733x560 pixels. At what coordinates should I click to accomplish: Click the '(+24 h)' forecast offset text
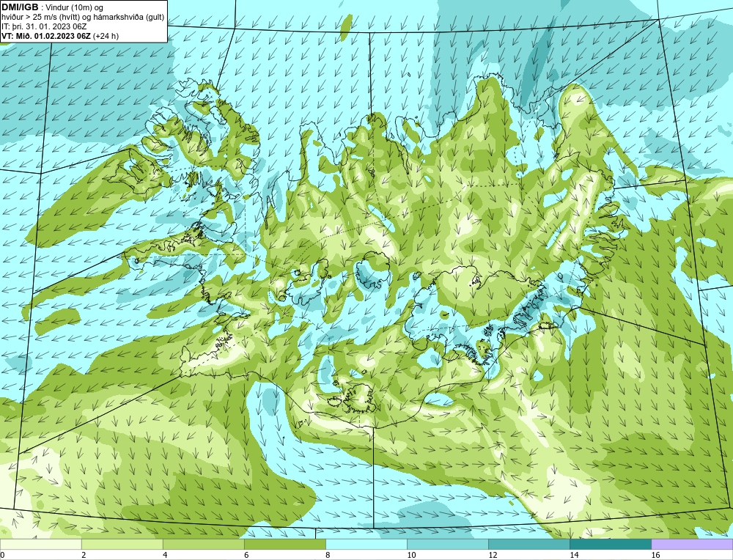(106, 36)
